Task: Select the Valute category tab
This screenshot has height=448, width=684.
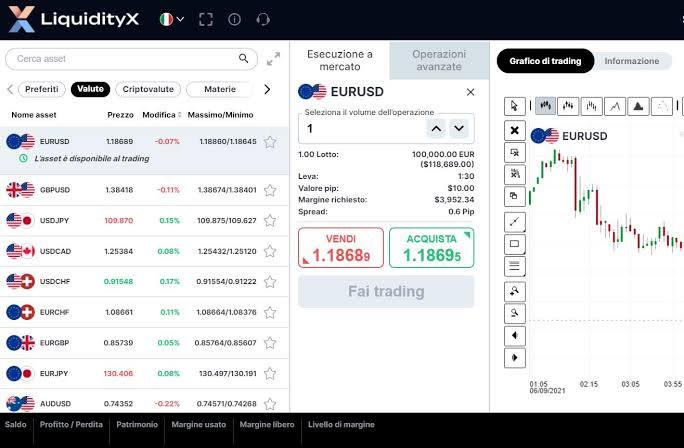Action: [x=90, y=89]
